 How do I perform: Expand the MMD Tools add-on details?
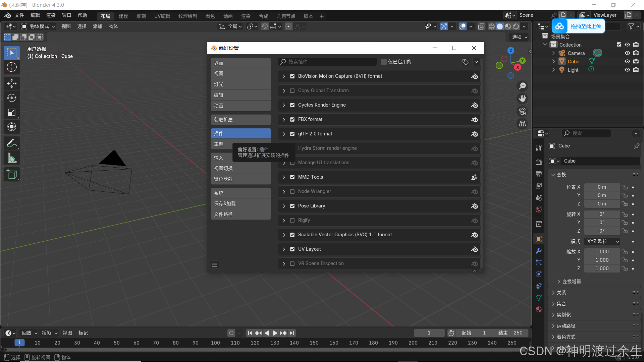pyautogui.click(x=284, y=177)
